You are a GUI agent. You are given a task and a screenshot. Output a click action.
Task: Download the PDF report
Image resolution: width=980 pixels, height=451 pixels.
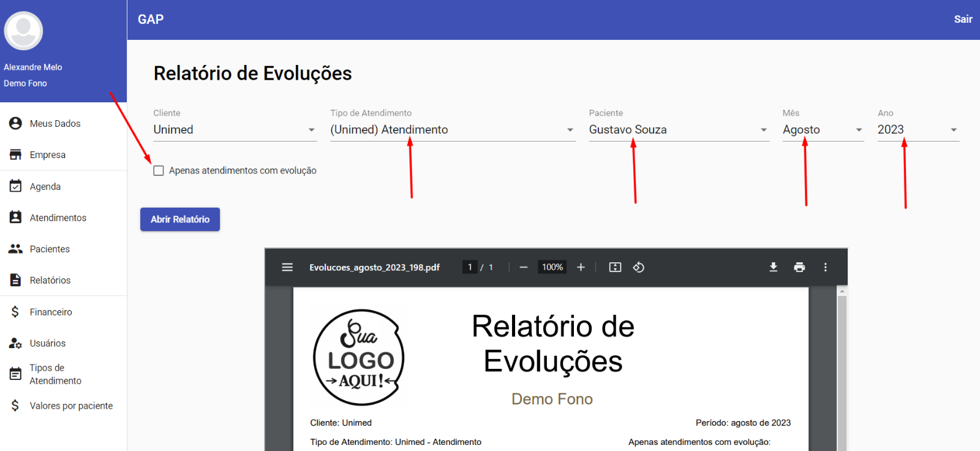[774, 267]
